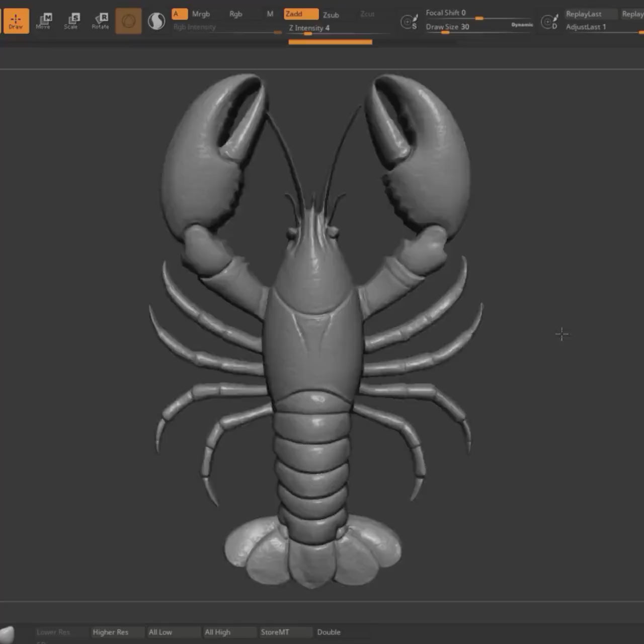
Task: Switch to the Scale tool
Action: [x=71, y=21]
